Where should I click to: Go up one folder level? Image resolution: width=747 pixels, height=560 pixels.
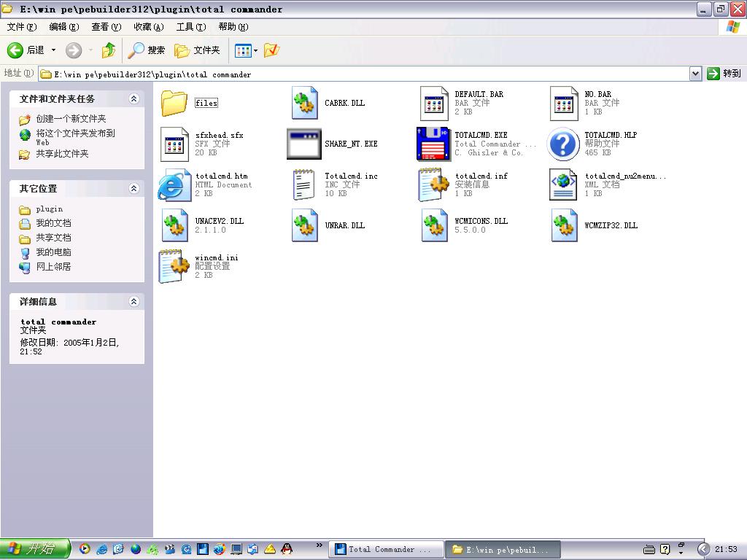[x=109, y=50]
